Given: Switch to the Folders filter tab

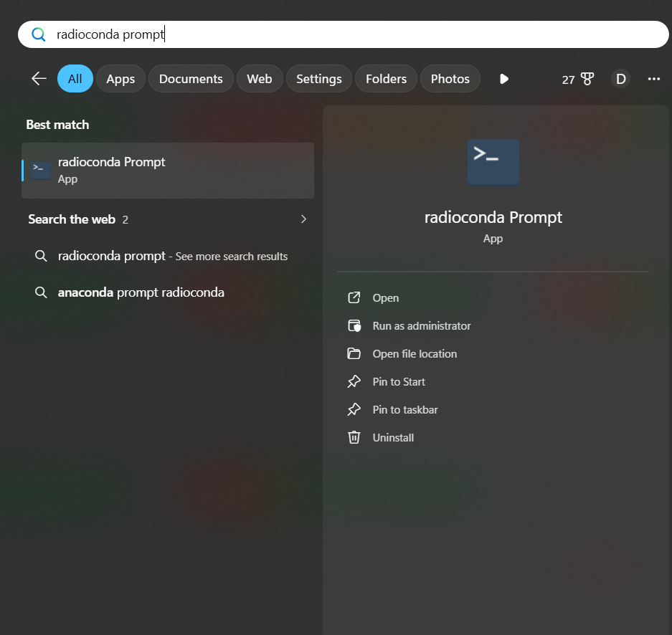Looking at the screenshot, I should tap(386, 79).
